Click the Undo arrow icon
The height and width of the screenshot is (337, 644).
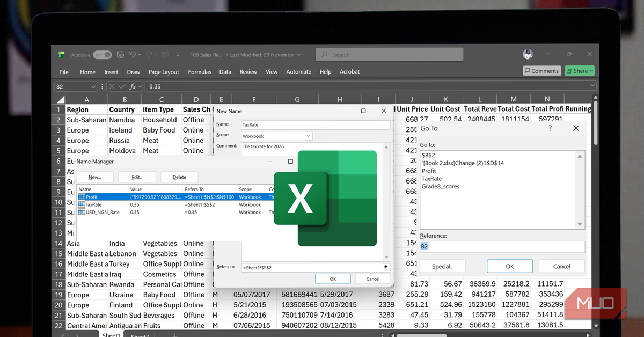click(x=133, y=55)
